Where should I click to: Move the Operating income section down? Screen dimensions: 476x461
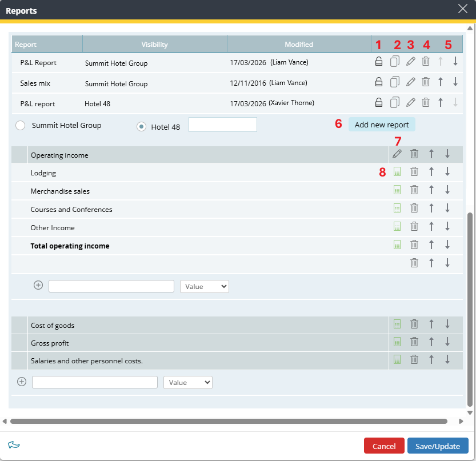[447, 154]
